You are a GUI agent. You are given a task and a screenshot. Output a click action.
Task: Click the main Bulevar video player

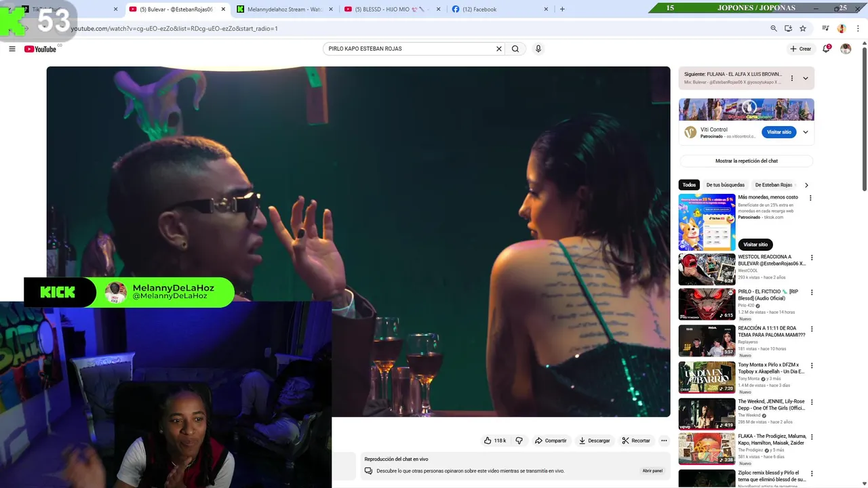coord(358,241)
